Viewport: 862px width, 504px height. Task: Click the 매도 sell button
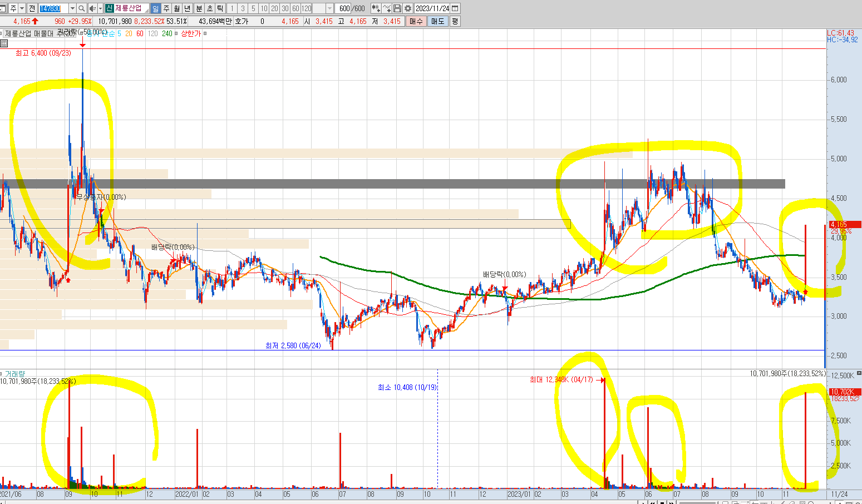point(438,21)
